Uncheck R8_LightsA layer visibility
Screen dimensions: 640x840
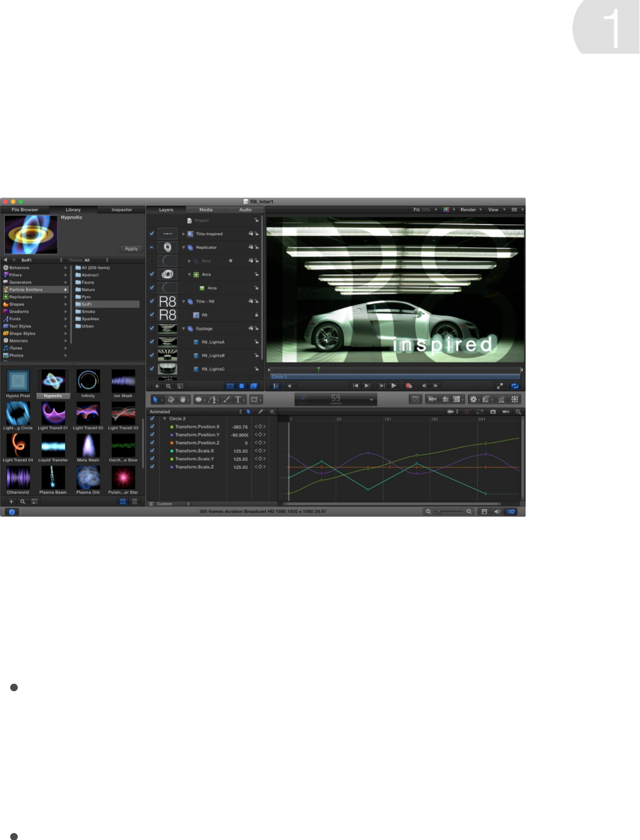pyautogui.click(x=152, y=342)
